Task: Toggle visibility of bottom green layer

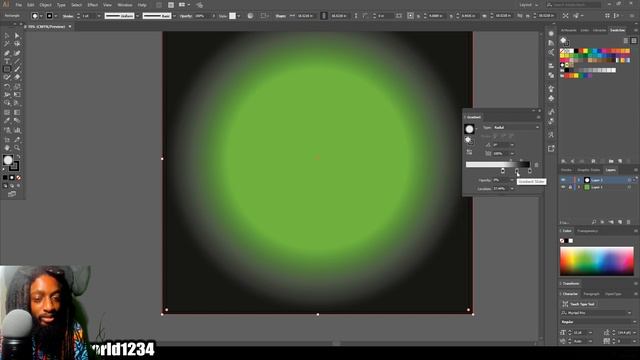Action: (563, 187)
